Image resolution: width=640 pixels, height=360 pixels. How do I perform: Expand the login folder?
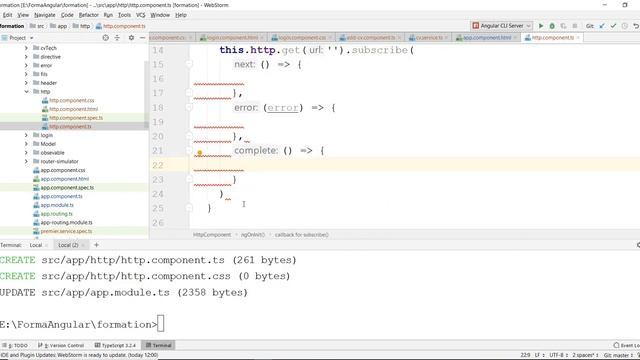coord(26,135)
